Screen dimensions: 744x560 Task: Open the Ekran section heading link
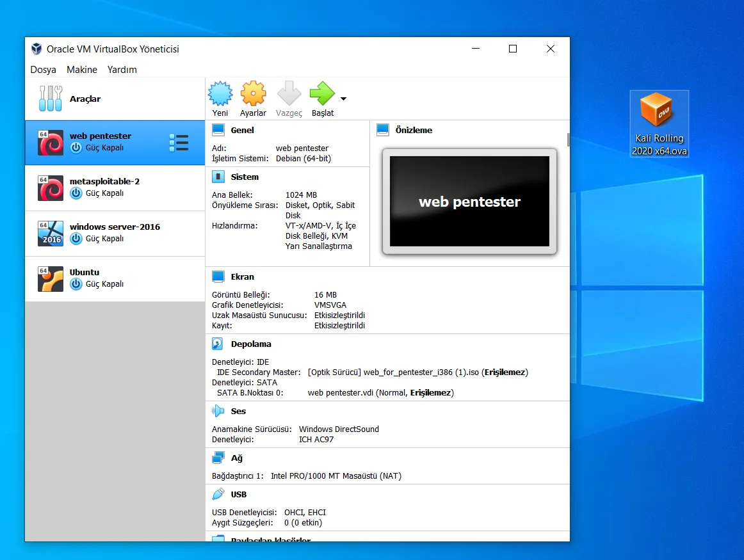pyautogui.click(x=242, y=277)
